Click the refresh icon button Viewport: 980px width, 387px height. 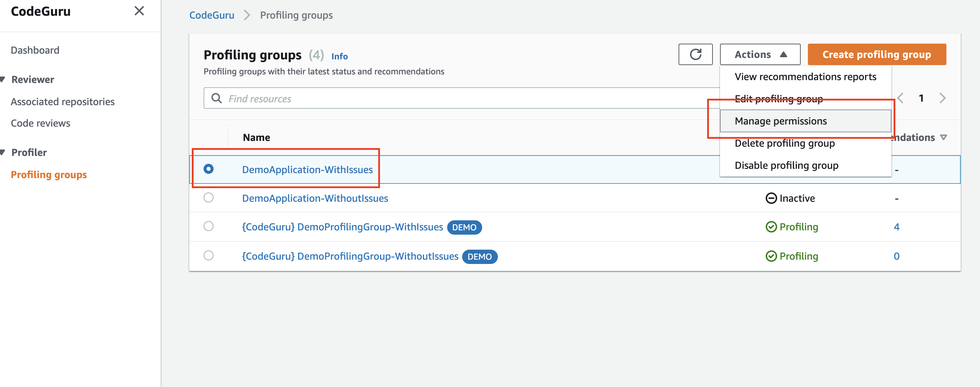[695, 54]
